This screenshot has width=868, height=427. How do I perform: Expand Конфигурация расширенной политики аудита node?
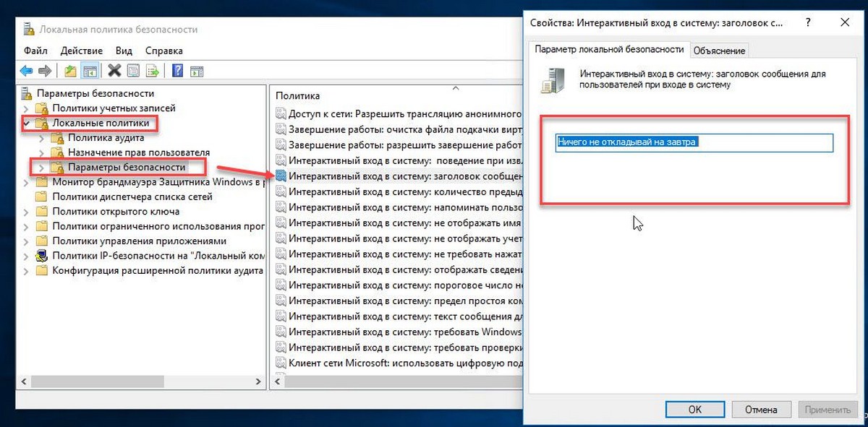[x=27, y=271]
